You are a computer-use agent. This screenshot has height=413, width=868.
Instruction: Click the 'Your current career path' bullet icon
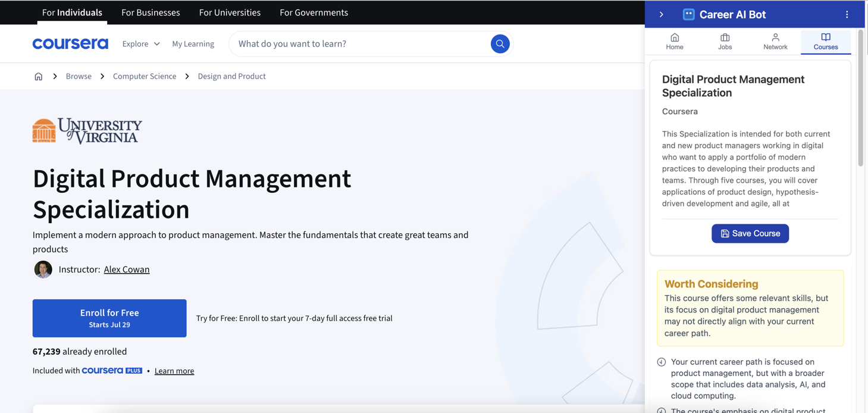point(661,362)
